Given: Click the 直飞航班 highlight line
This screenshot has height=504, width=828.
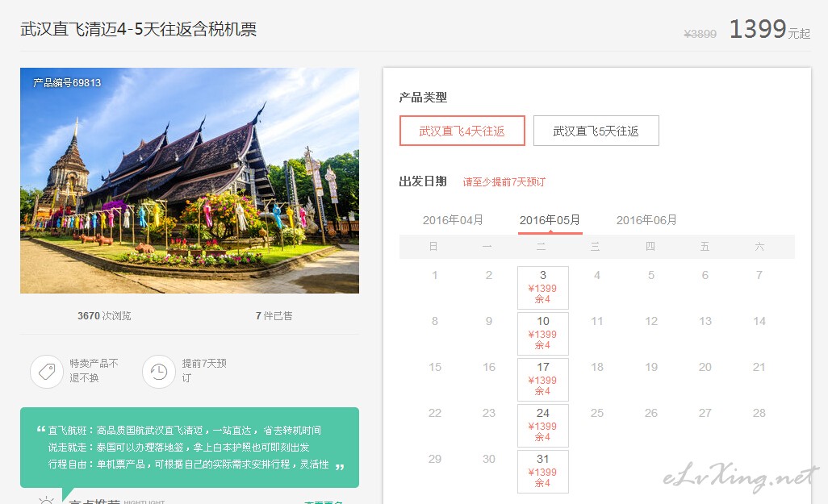Looking at the screenshot, I should point(184,430).
